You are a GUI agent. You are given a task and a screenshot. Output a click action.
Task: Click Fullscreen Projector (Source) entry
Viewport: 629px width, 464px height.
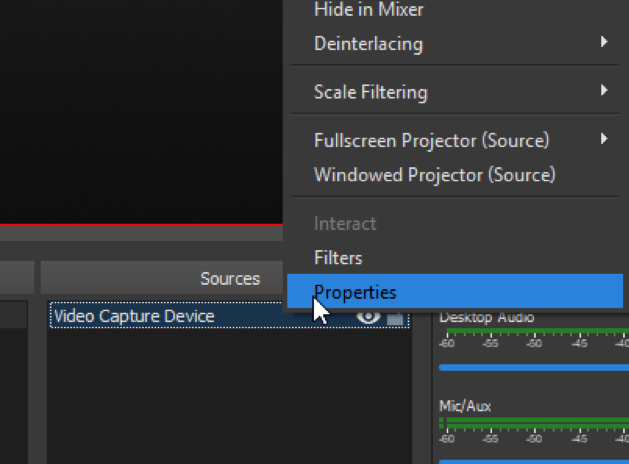431,140
